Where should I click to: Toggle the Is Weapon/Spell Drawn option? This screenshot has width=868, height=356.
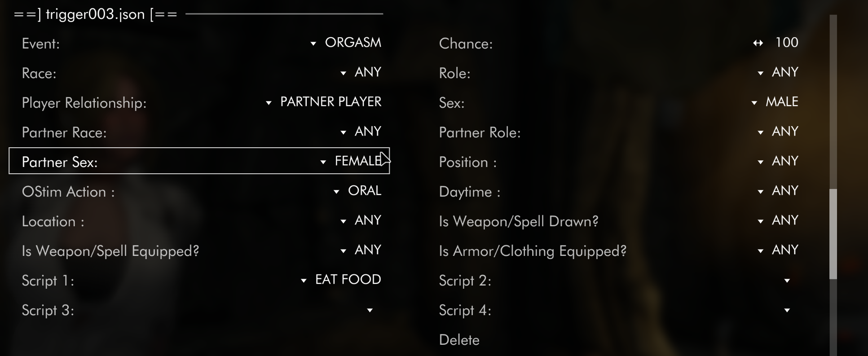[618, 221]
